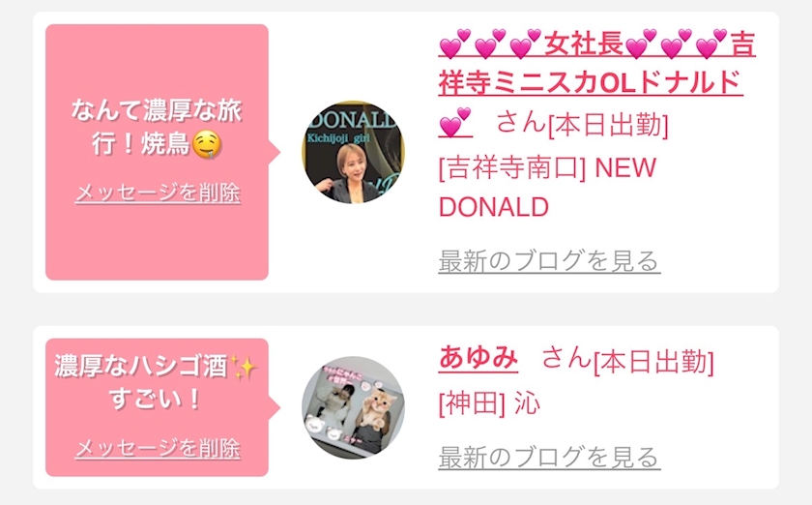Open Ayumi's circular cat photo avatar
Screen dimensions: 812x505
point(353,407)
